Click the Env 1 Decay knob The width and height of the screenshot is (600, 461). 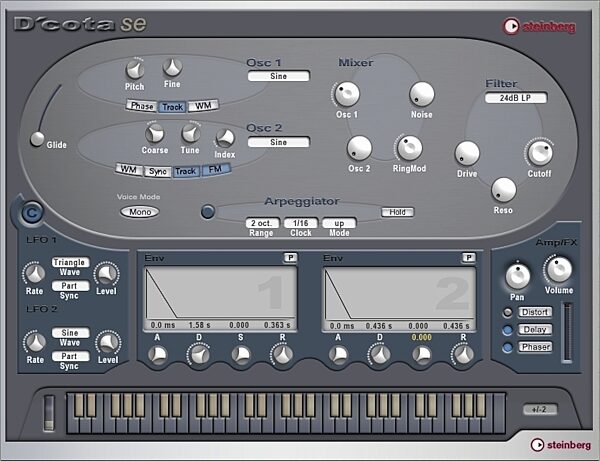tap(199, 355)
